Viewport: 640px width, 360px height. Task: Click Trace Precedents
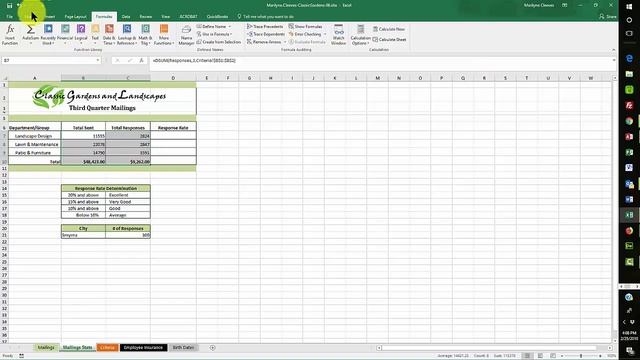(x=265, y=27)
